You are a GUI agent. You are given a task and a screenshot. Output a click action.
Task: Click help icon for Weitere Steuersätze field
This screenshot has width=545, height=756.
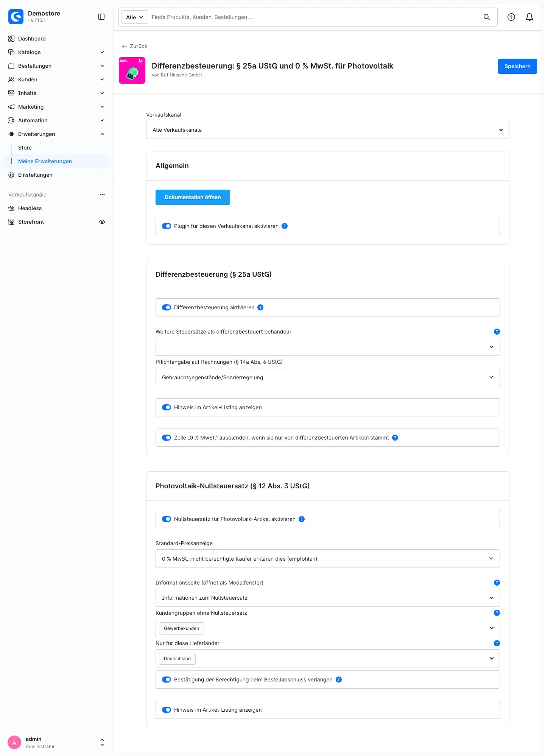[x=497, y=332]
